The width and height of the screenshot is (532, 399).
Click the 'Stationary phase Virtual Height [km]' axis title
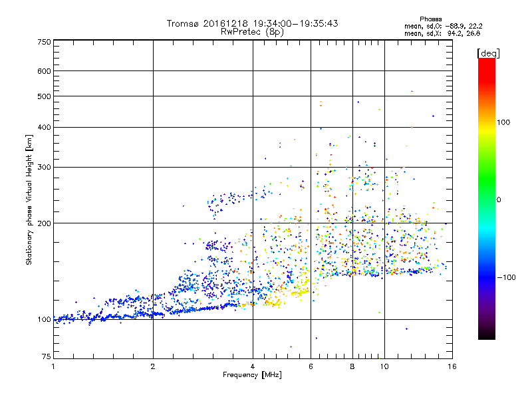(29, 200)
